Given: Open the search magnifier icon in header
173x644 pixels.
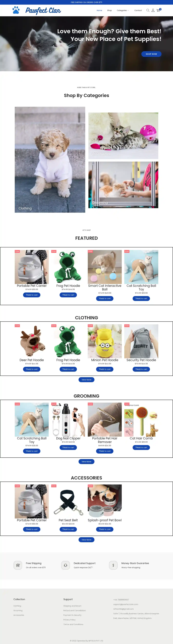Looking at the screenshot, I should (148, 10).
